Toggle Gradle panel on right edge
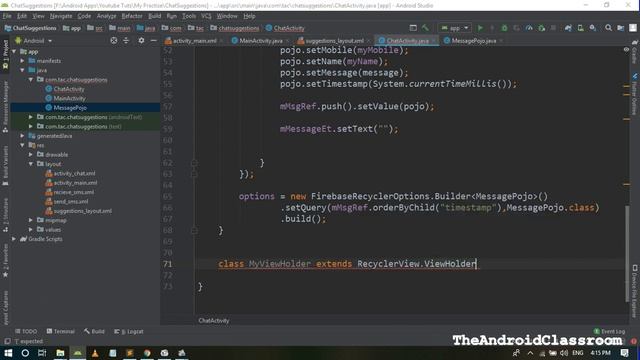Image resolution: width=640 pixels, height=360 pixels. pos(634,52)
